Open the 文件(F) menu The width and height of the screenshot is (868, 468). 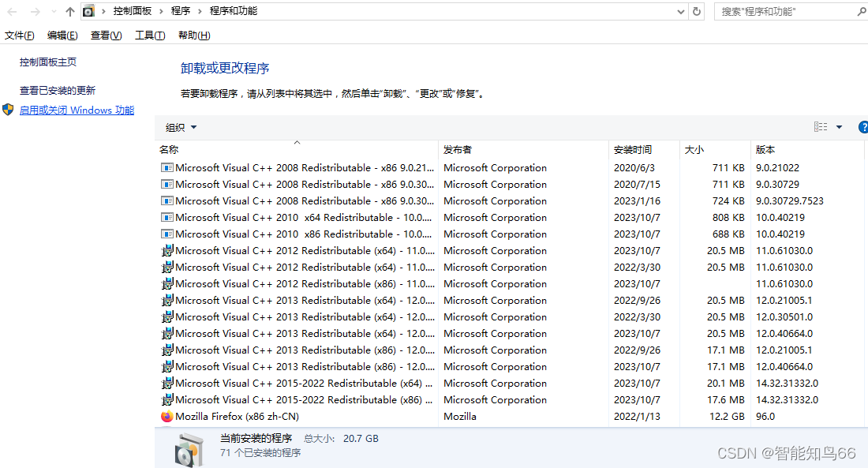20,36
